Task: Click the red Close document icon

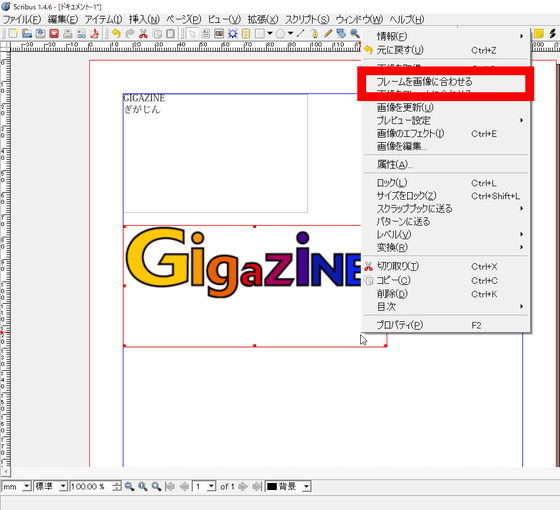Action: 54,34
